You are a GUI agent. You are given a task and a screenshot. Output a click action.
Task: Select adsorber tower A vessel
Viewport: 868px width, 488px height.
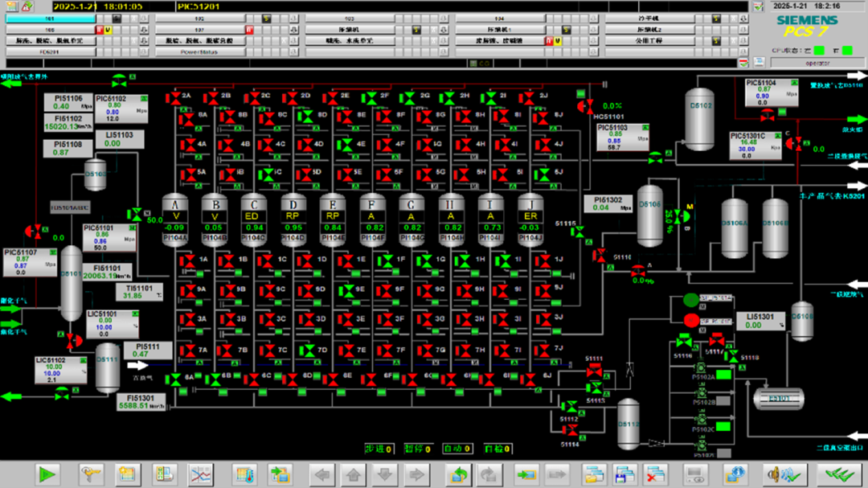coord(174,215)
